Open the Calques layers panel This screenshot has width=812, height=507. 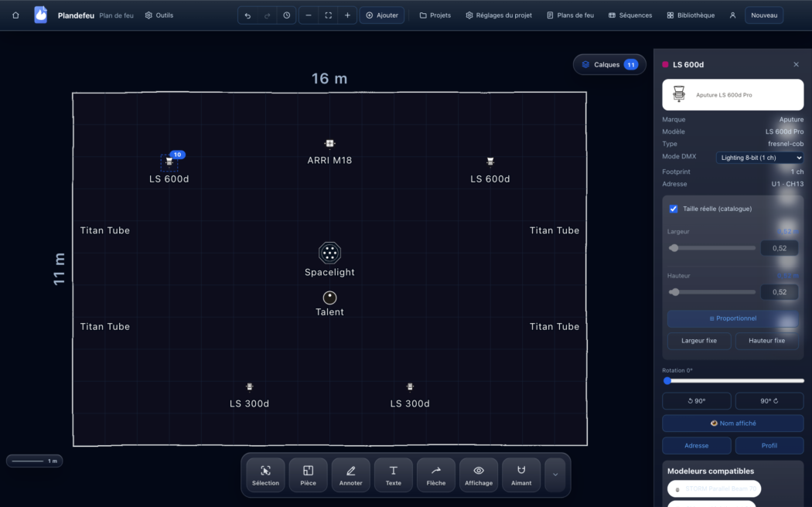(609, 65)
